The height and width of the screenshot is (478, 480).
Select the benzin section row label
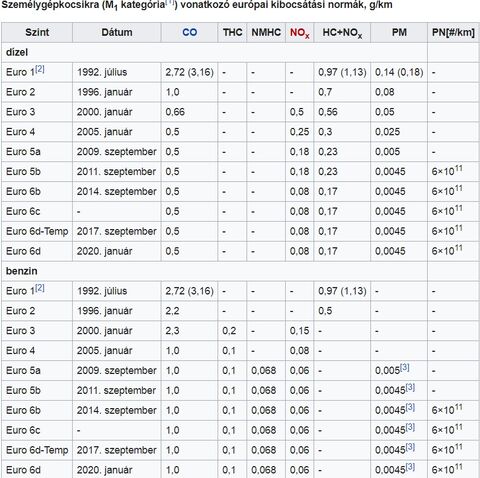pos(22,271)
